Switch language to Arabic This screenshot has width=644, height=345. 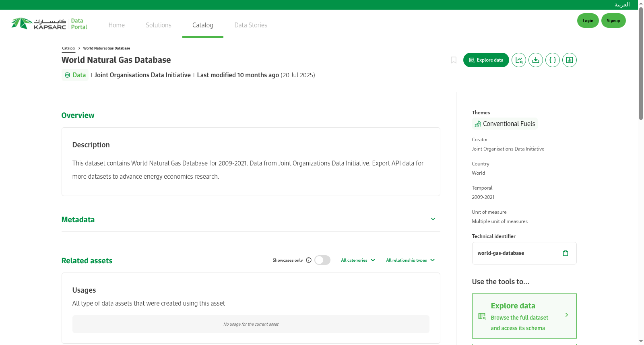tap(622, 5)
